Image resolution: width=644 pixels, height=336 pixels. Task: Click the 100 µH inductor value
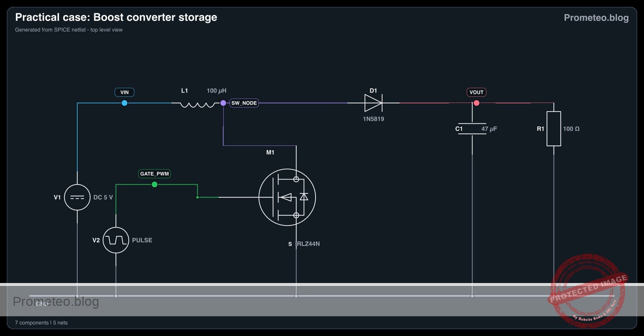(217, 91)
